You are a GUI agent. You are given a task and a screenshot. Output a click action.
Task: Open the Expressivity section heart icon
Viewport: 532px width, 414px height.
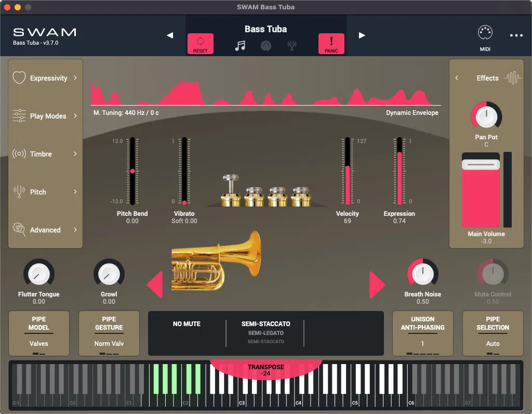point(19,77)
